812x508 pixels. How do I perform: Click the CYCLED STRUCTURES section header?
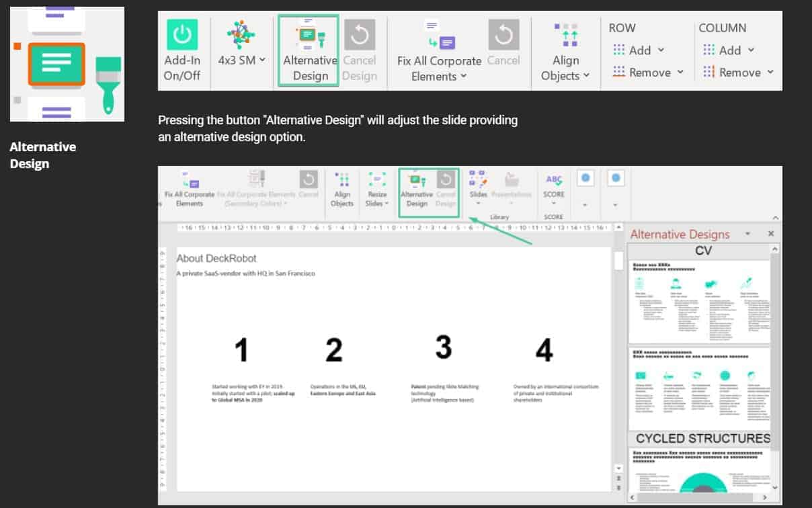[703, 438]
